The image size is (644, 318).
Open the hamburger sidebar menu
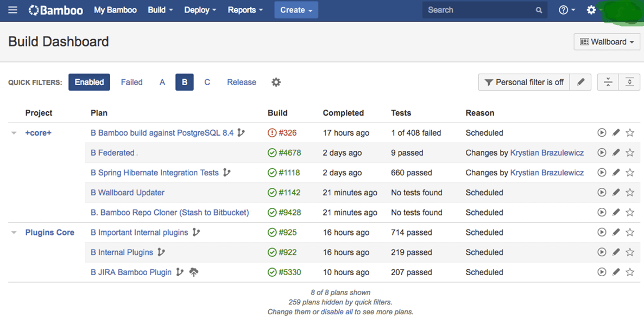[12, 10]
